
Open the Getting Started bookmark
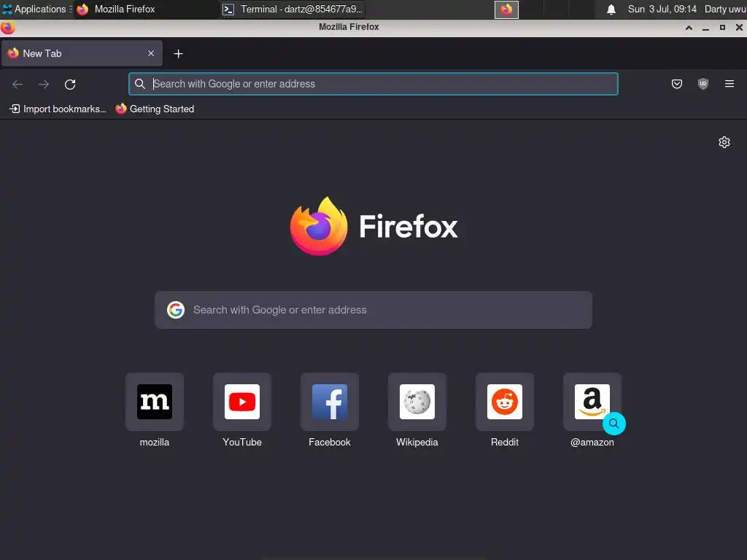point(155,109)
